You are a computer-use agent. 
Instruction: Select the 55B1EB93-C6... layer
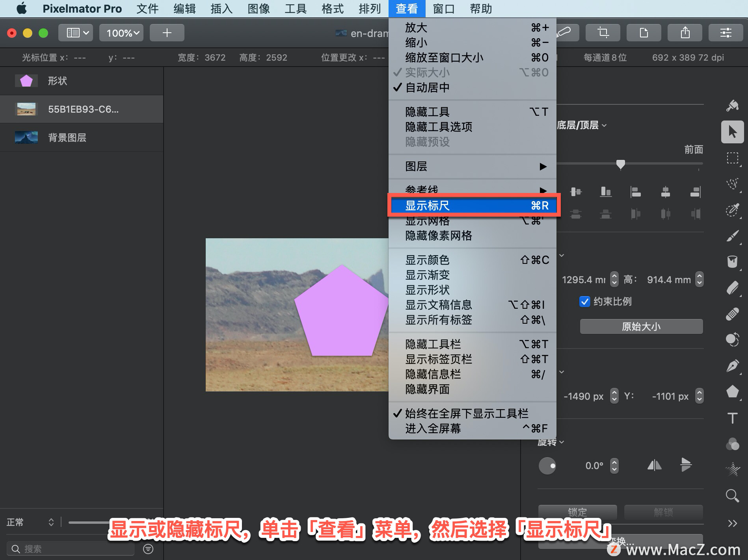(82, 109)
